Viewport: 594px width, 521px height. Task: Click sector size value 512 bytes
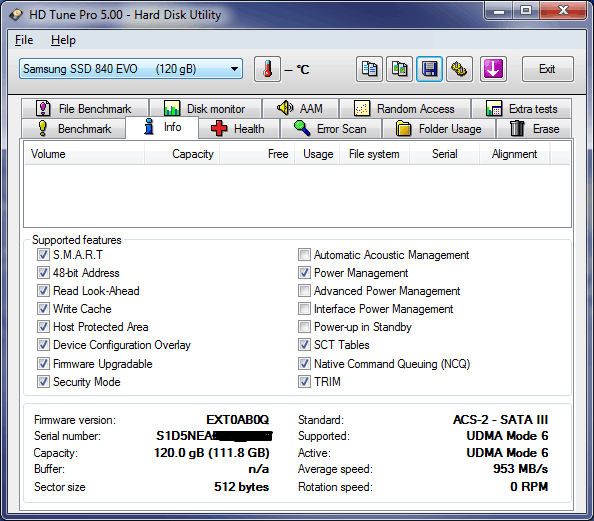[241, 487]
